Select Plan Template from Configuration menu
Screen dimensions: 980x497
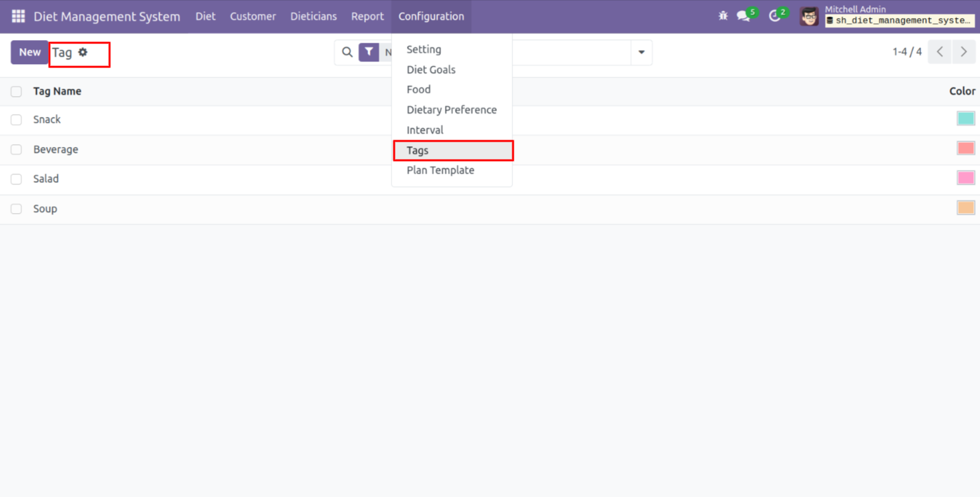click(x=440, y=170)
